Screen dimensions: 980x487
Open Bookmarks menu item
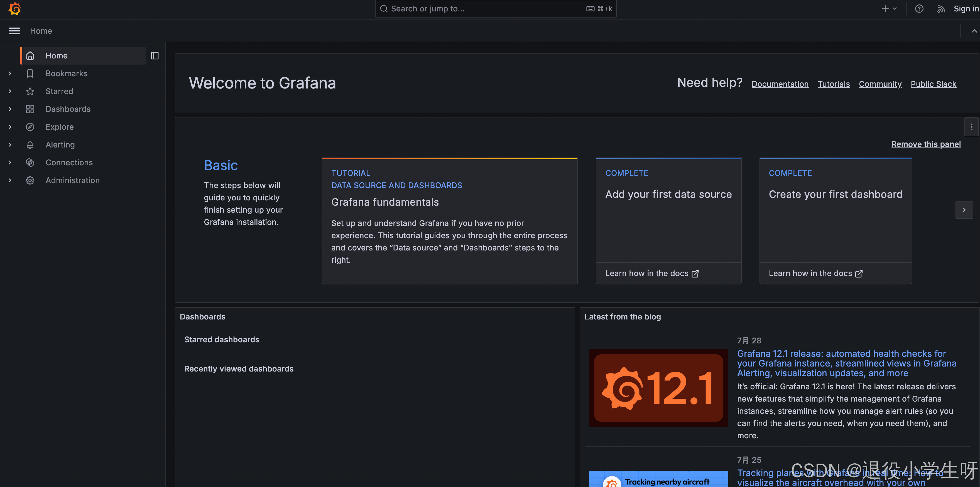[x=67, y=73]
